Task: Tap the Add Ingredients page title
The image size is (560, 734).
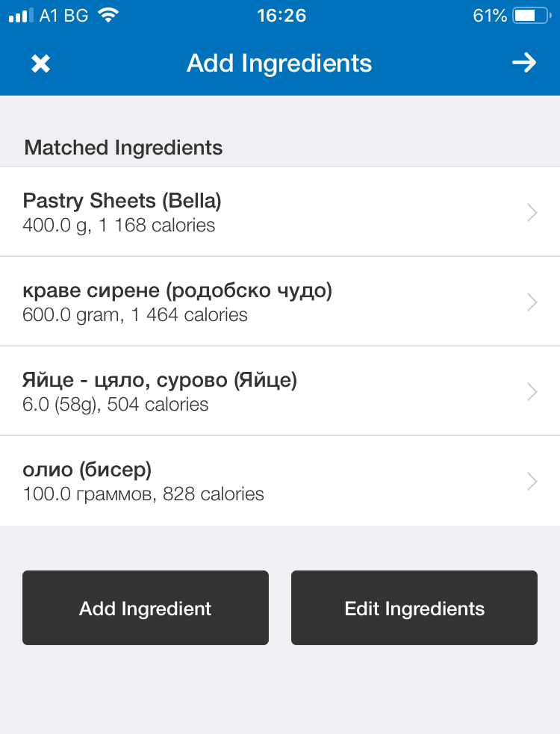Action: pyautogui.click(x=279, y=63)
